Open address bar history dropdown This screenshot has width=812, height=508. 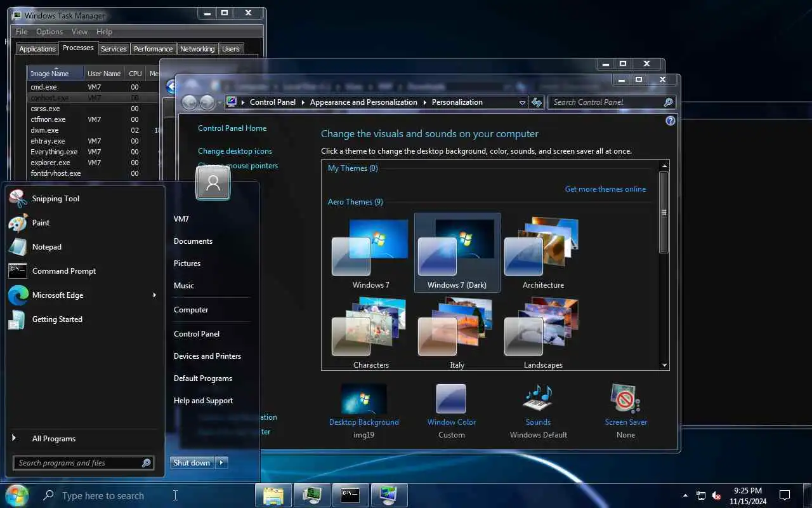coord(522,102)
